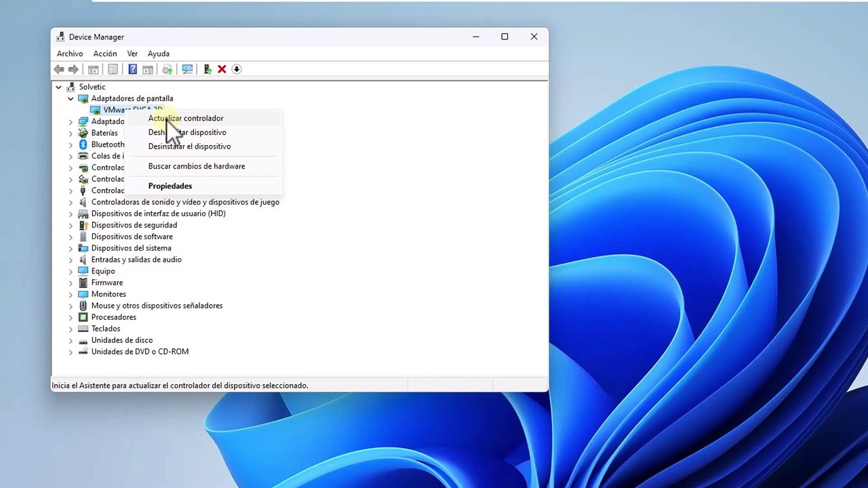Click the Properties toolbar icon
868x488 pixels.
(113, 69)
